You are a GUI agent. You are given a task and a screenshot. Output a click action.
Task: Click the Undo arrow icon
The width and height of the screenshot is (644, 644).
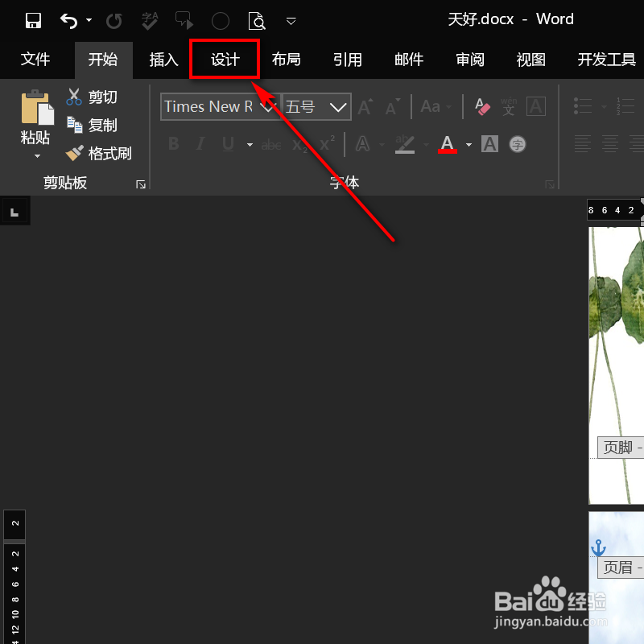coord(68,21)
